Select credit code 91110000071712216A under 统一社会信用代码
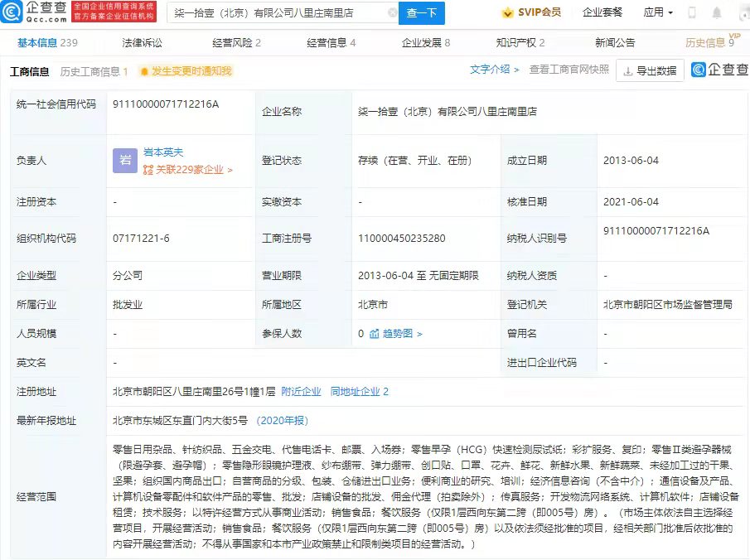The height and width of the screenshot is (560, 750). click(166, 104)
